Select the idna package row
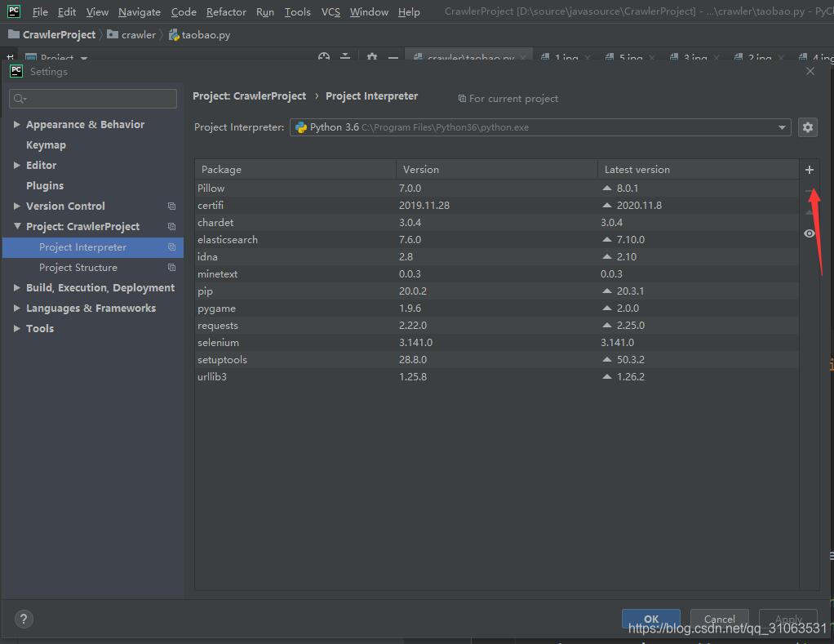 click(496, 257)
